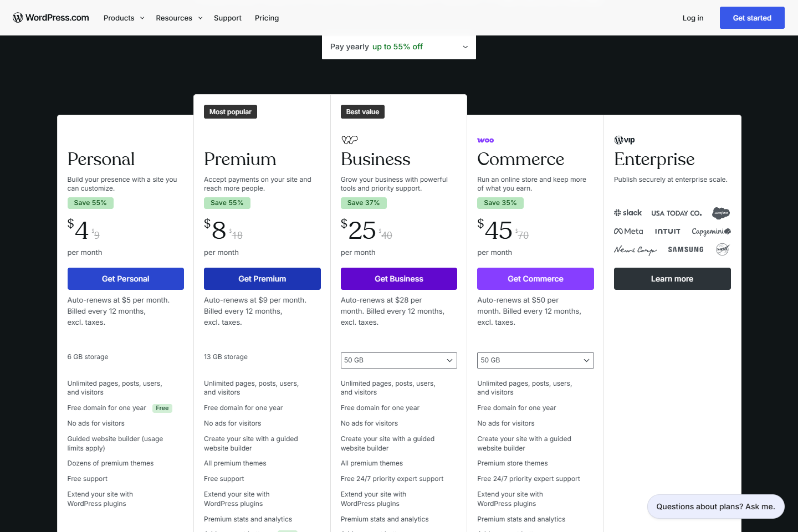Open the Products menu
Viewport: 798px width, 532px height.
(x=124, y=18)
